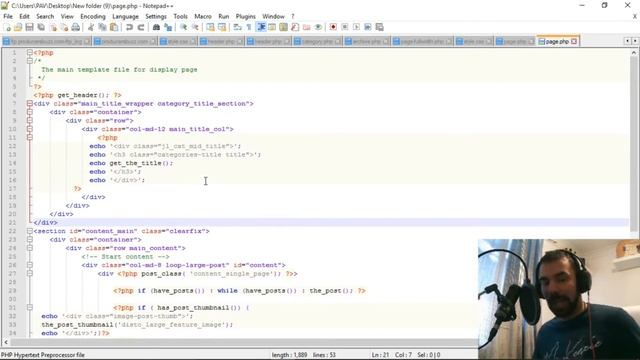The image size is (640, 360).
Task: Click the Zoom In toolbar icon
Action: click(183, 27)
